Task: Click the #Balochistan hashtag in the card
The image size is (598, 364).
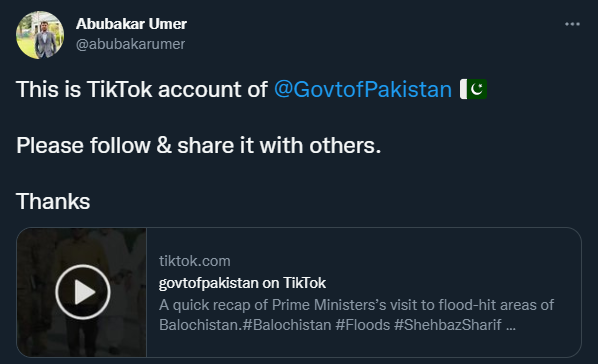Action: coord(287,325)
